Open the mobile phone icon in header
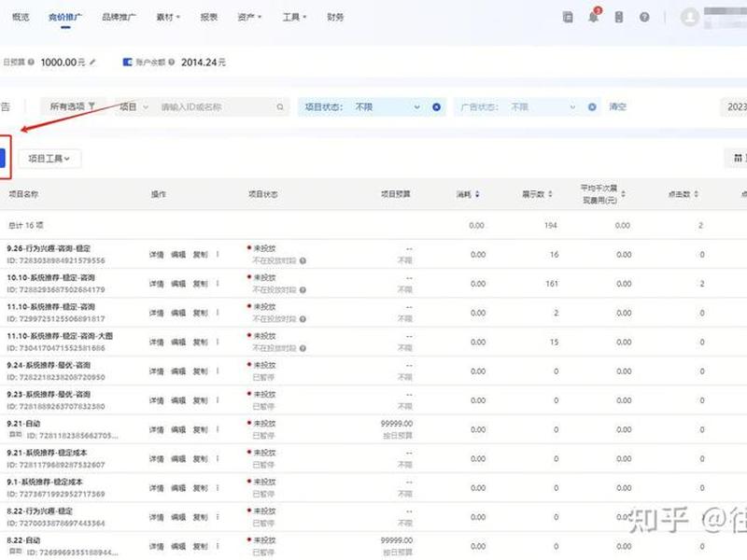This screenshot has height=560, width=747. pos(619,17)
